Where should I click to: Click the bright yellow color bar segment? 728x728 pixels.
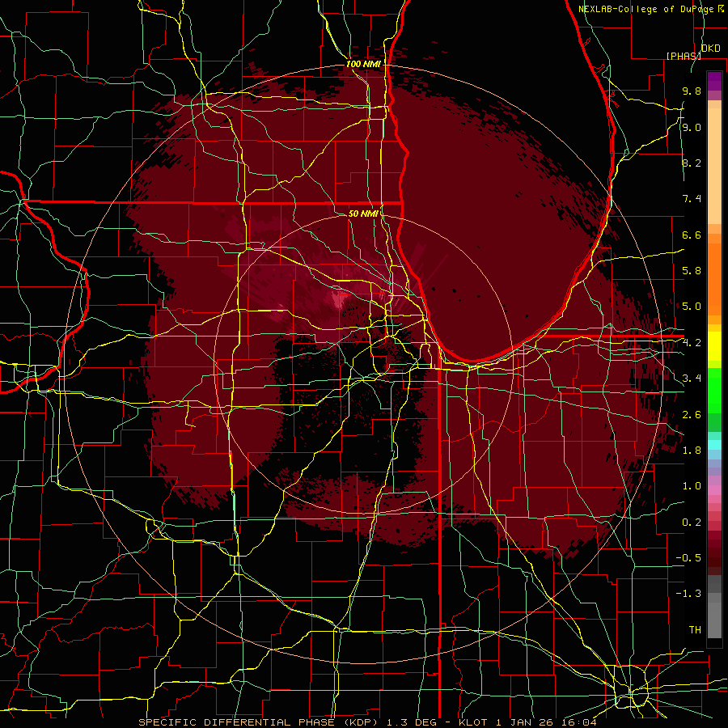pyautogui.click(x=714, y=346)
